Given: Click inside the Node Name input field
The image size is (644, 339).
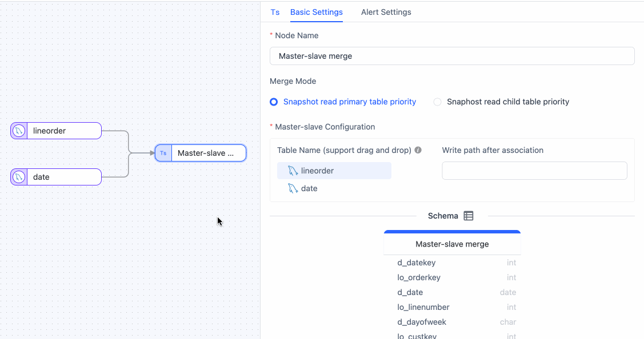Looking at the screenshot, I should click(452, 56).
